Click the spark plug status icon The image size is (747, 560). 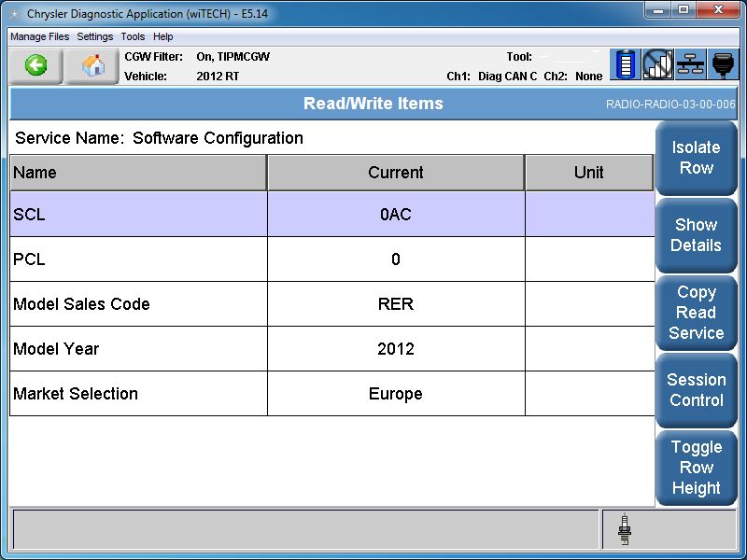[625, 530]
